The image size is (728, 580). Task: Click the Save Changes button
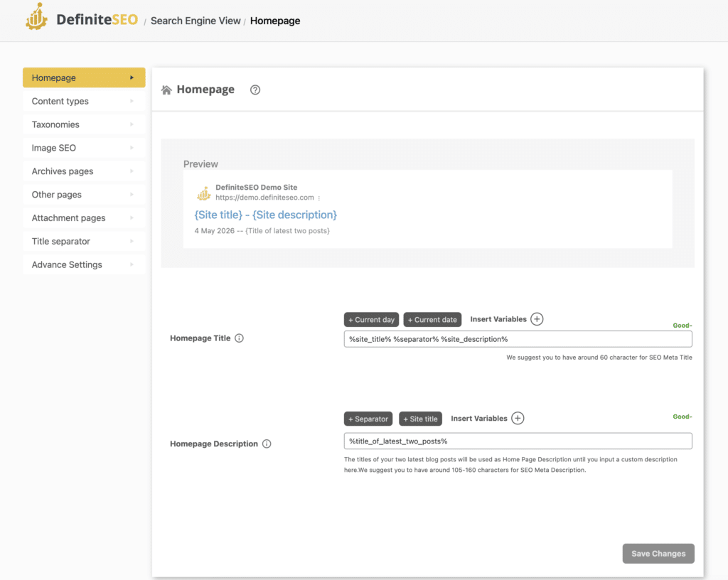click(x=658, y=554)
